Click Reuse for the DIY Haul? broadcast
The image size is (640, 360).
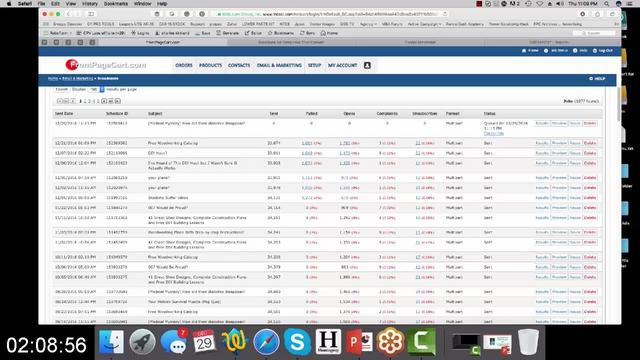pyautogui.click(x=575, y=153)
